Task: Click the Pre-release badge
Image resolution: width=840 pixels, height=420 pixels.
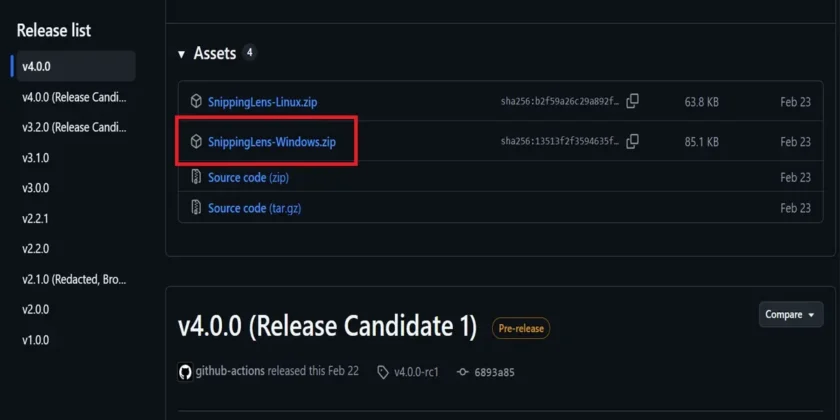Action: (521, 328)
